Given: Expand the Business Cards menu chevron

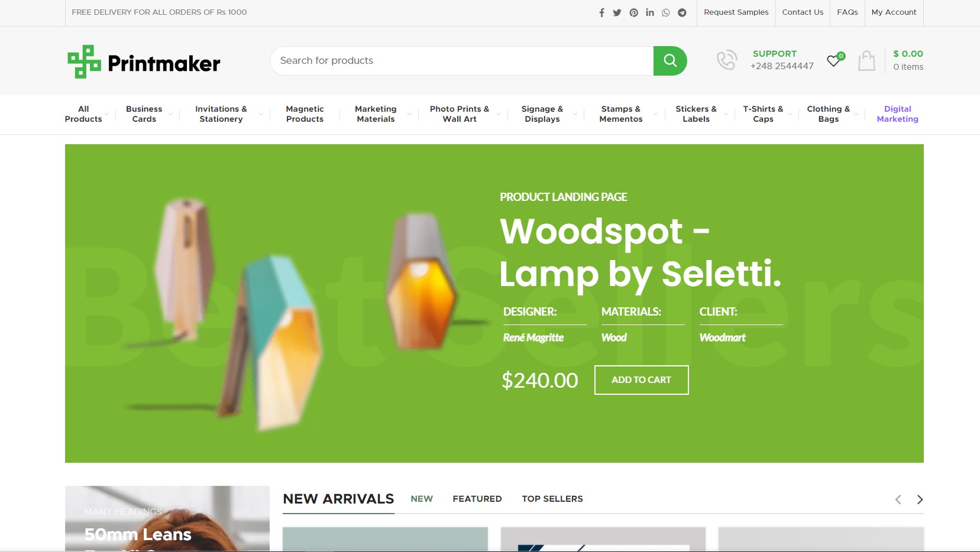Looking at the screenshot, I should (x=170, y=114).
